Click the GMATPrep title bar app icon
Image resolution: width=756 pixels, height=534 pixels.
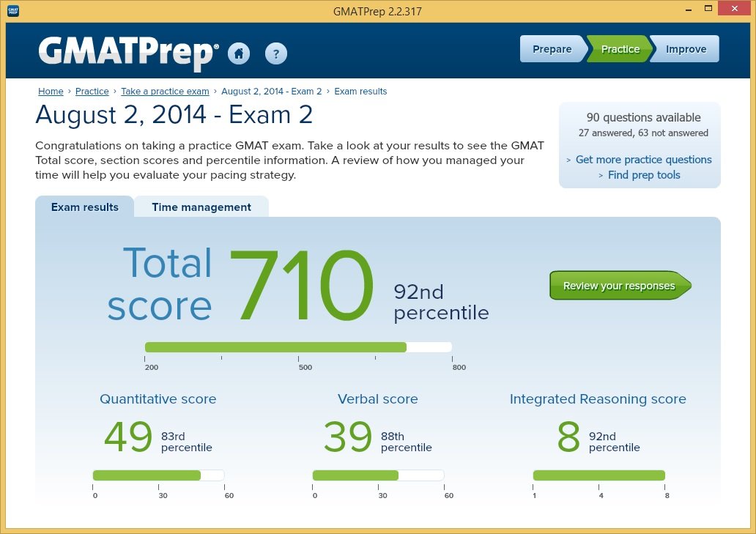[x=13, y=10]
